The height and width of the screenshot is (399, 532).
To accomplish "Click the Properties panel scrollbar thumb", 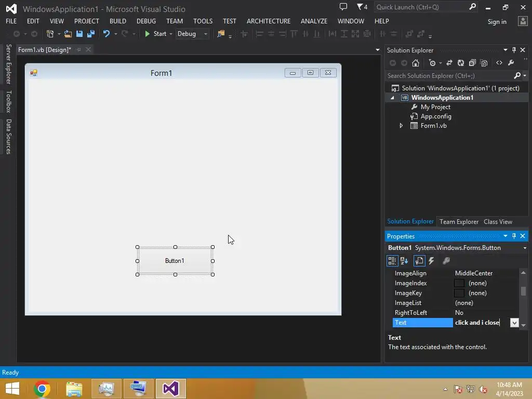I will [x=523, y=291].
